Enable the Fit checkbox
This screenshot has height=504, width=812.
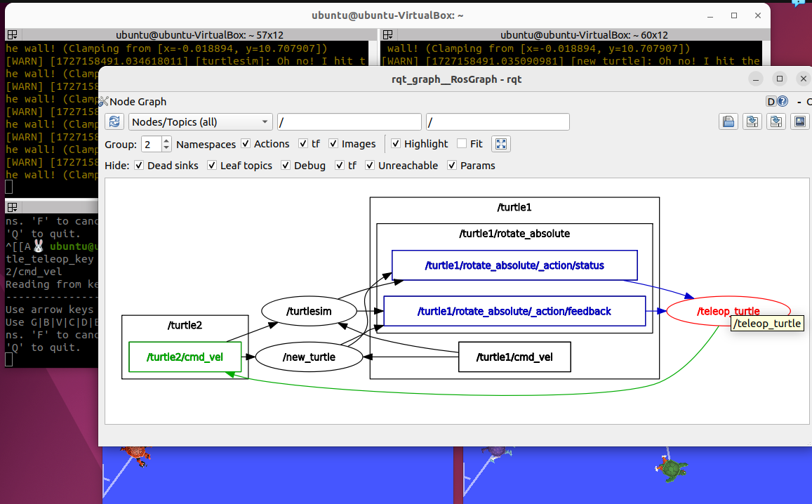click(462, 143)
